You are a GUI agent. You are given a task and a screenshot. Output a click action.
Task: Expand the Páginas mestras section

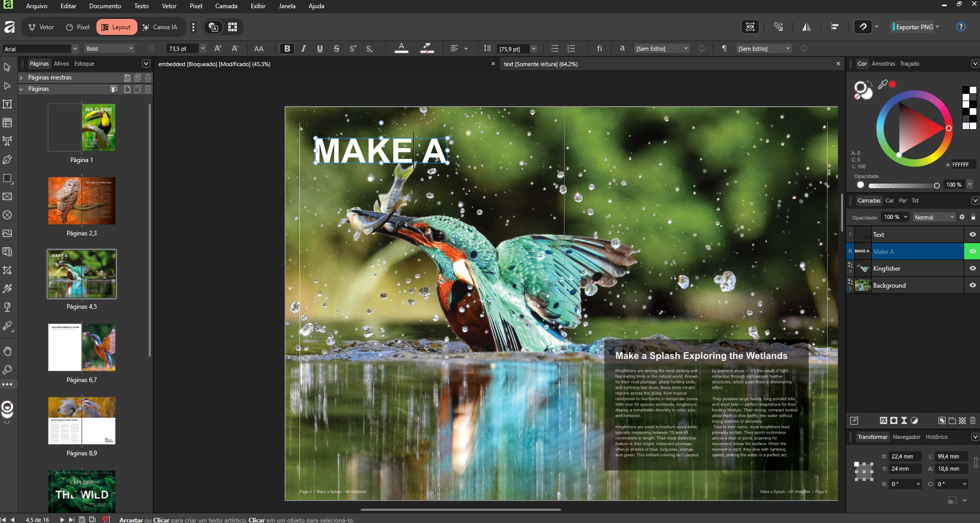(22, 77)
